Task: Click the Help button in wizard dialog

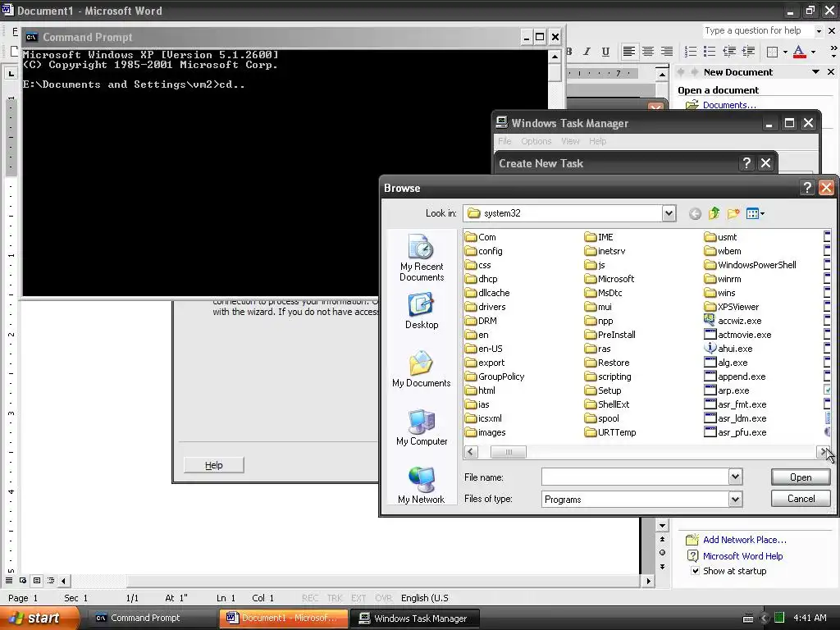Action: [x=214, y=465]
